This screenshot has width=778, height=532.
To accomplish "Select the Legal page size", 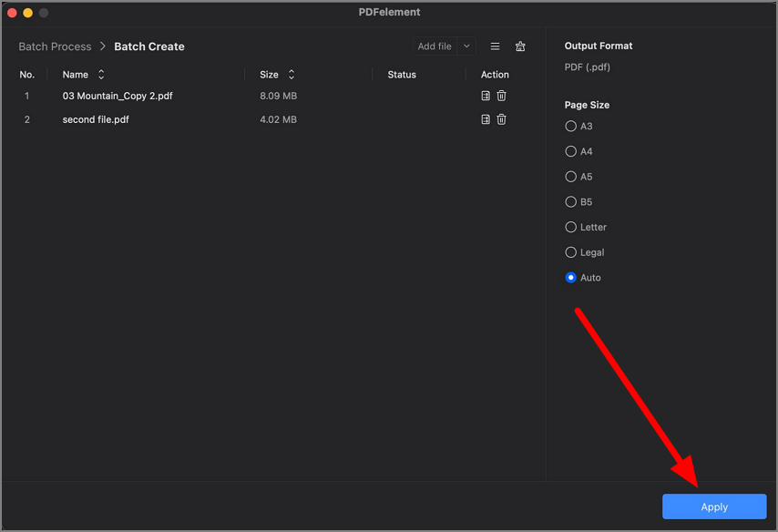I will [570, 252].
